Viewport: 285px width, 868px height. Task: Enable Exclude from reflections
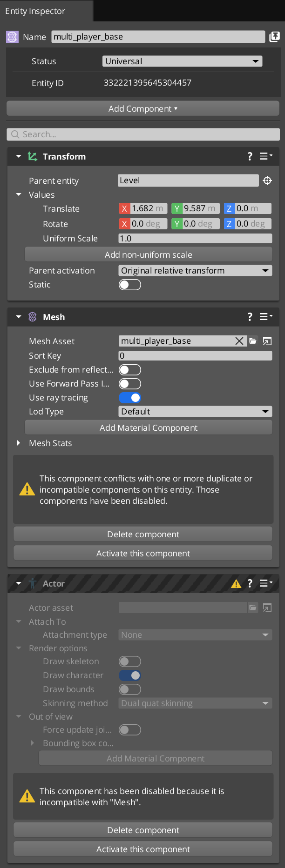130,369
